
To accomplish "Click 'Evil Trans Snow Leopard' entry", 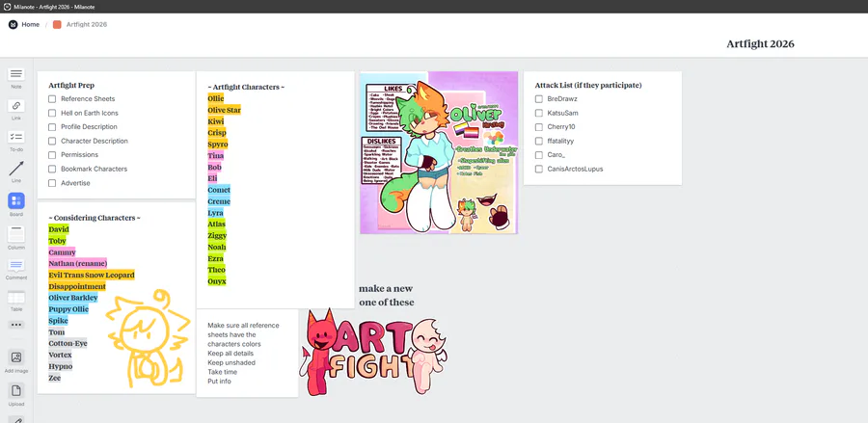I will (92, 275).
